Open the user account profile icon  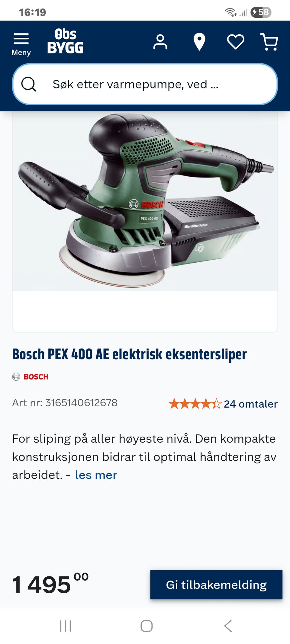[160, 42]
